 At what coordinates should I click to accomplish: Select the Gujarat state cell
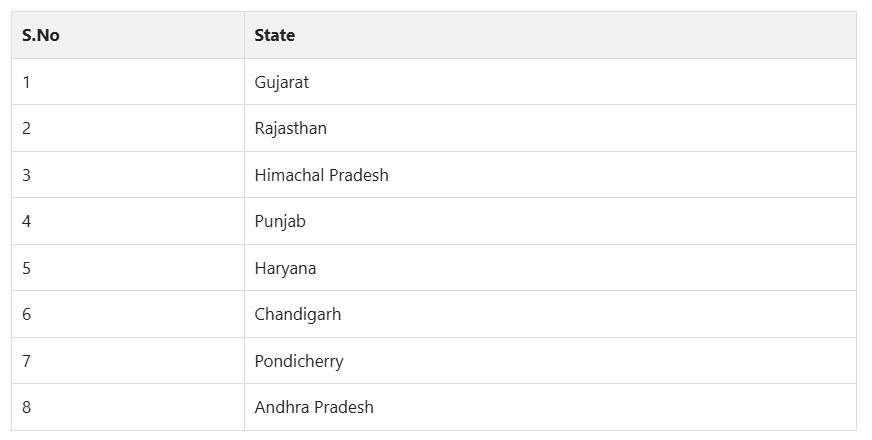[x=282, y=83]
